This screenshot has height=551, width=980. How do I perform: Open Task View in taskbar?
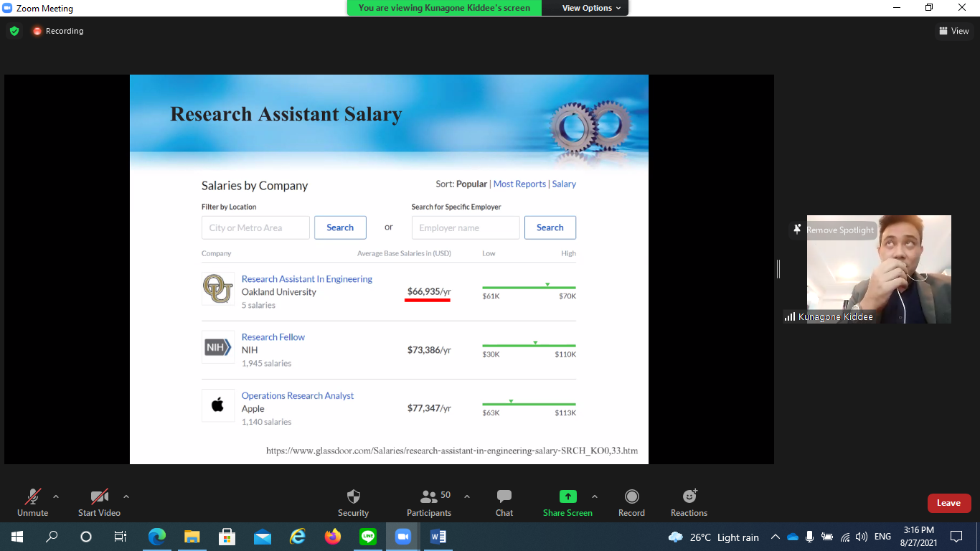tap(121, 537)
